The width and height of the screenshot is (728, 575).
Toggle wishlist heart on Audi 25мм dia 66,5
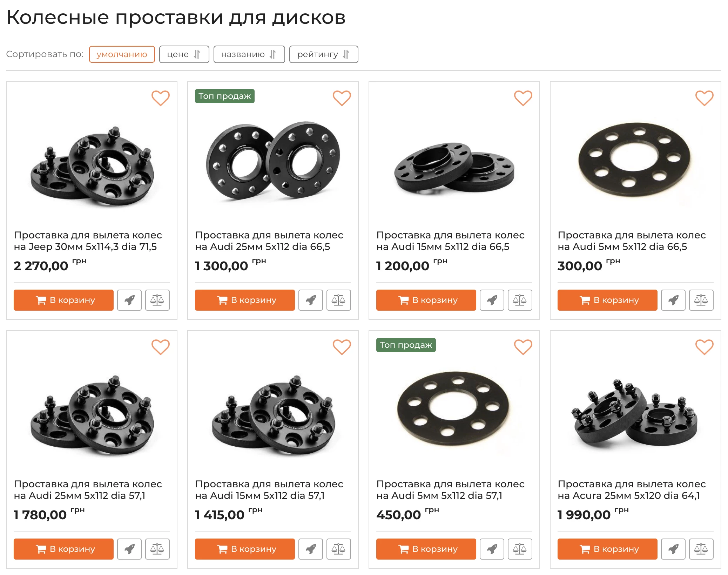pyautogui.click(x=342, y=98)
